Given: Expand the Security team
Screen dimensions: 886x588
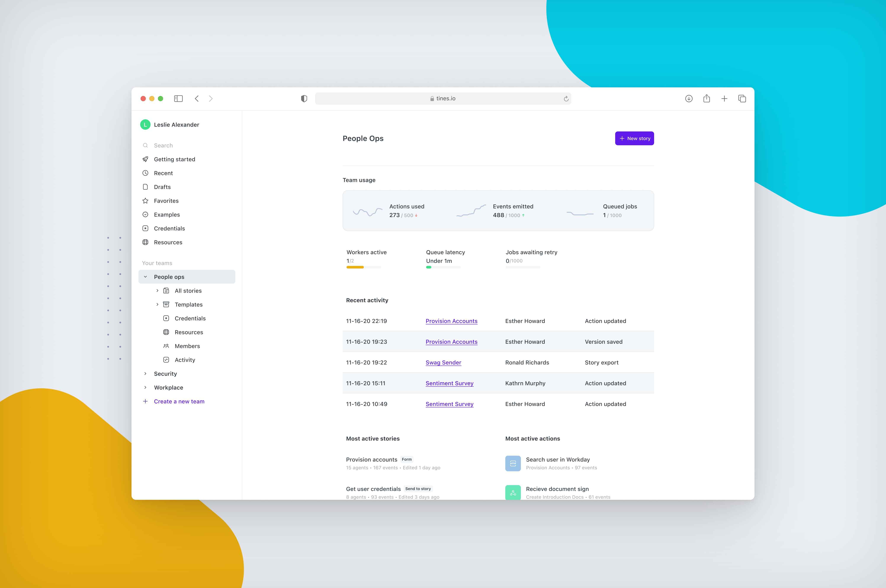Looking at the screenshot, I should click(145, 374).
